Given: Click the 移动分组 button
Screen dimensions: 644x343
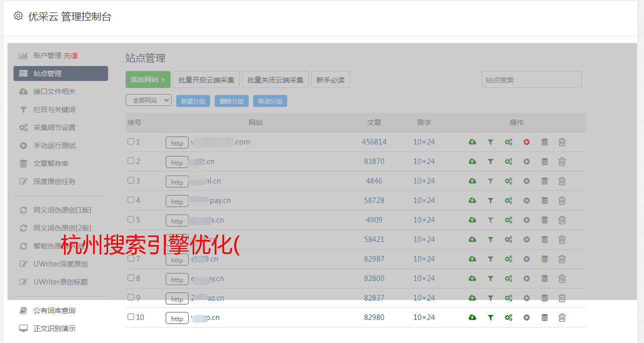Looking at the screenshot, I should (270, 101).
